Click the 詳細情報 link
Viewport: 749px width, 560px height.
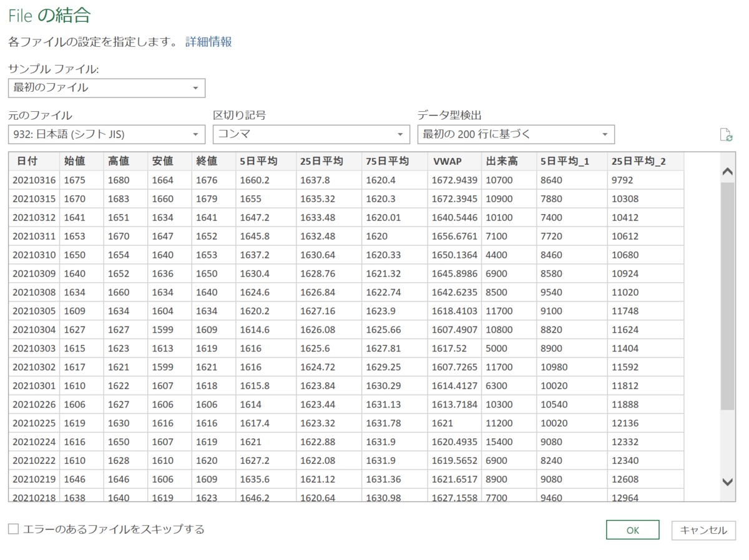point(208,42)
